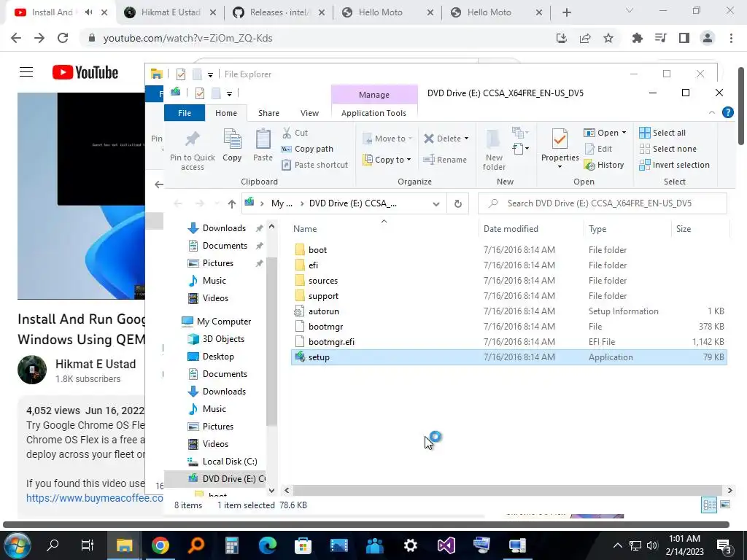The image size is (747, 560).
Task: Sort files by Type column header
Action: [x=627, y=228]
